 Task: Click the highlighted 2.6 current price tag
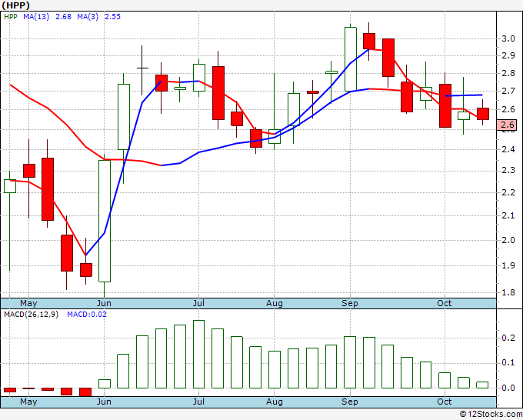tap(507, 125)
